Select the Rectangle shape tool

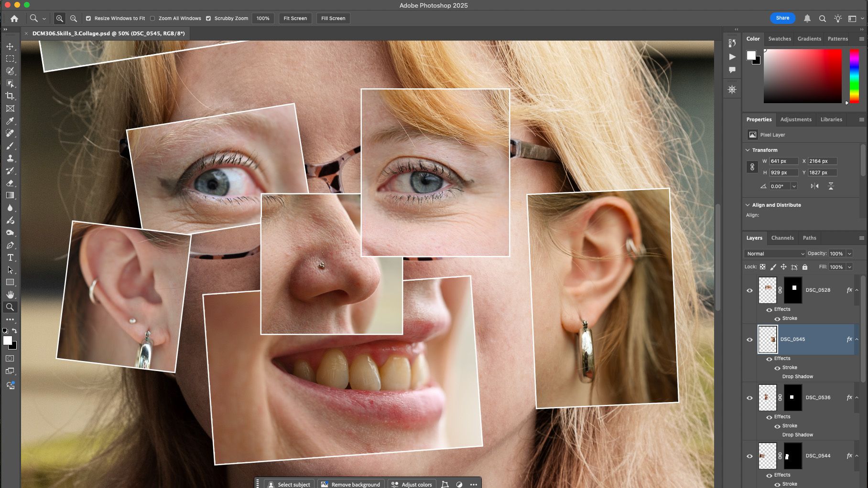click(10, 282)
